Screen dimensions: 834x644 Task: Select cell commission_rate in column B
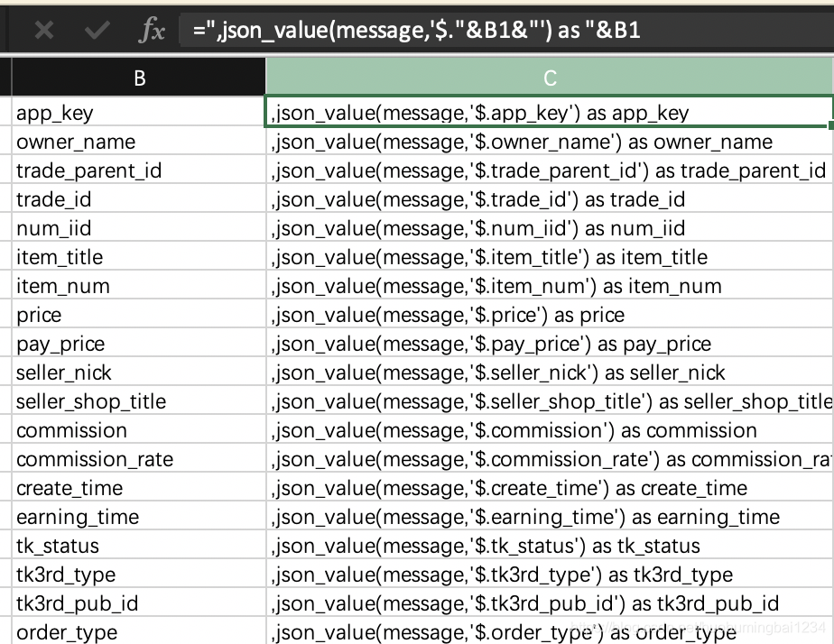pyautogui.click(x=139, y=458)
